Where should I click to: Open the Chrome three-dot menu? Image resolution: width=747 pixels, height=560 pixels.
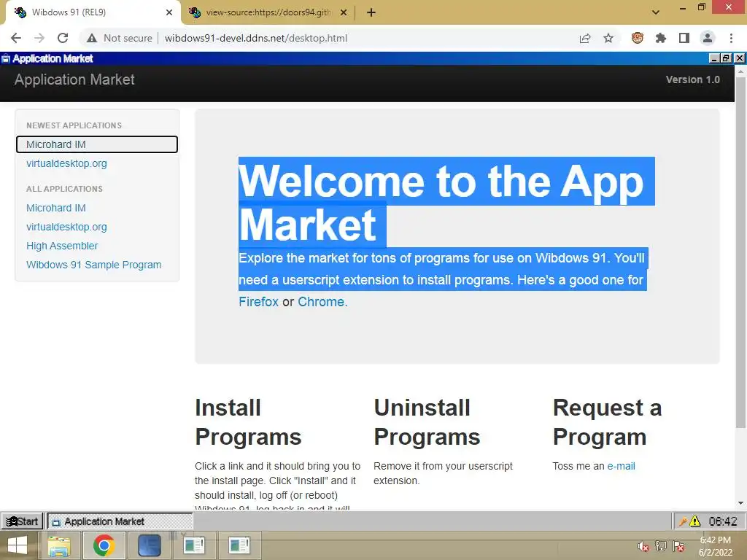tap(731, 38)
